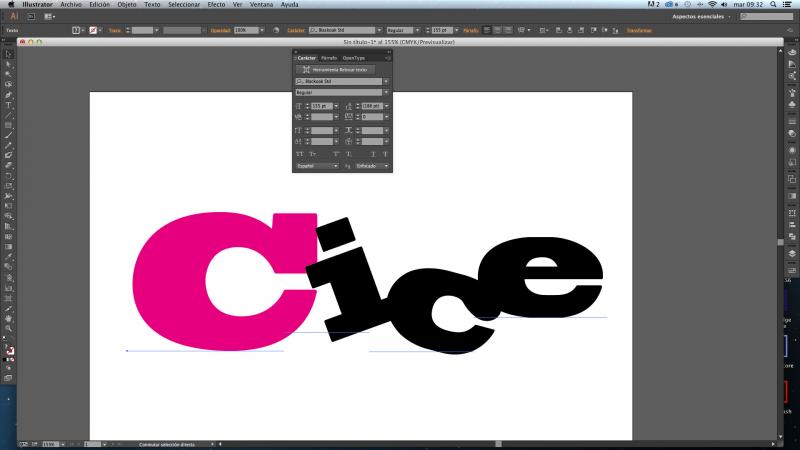Open the Efecto menu
Image resolution: width=800 pixels, height=450 pixels.
216,4
